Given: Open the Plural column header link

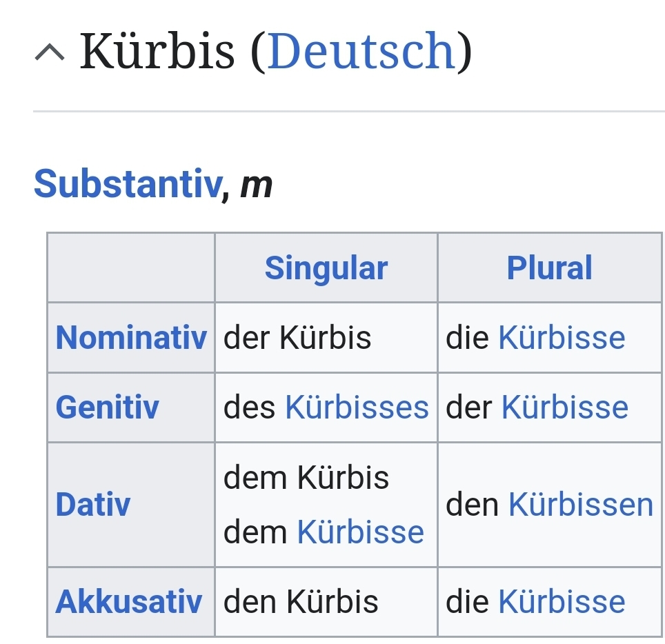Looking at the screenshot, I should (549, 268).
